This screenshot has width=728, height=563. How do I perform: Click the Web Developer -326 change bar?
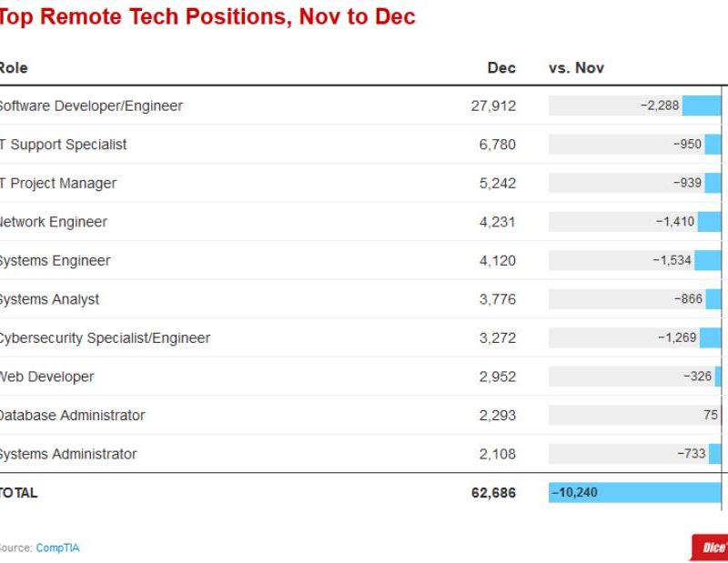(718, 377)
